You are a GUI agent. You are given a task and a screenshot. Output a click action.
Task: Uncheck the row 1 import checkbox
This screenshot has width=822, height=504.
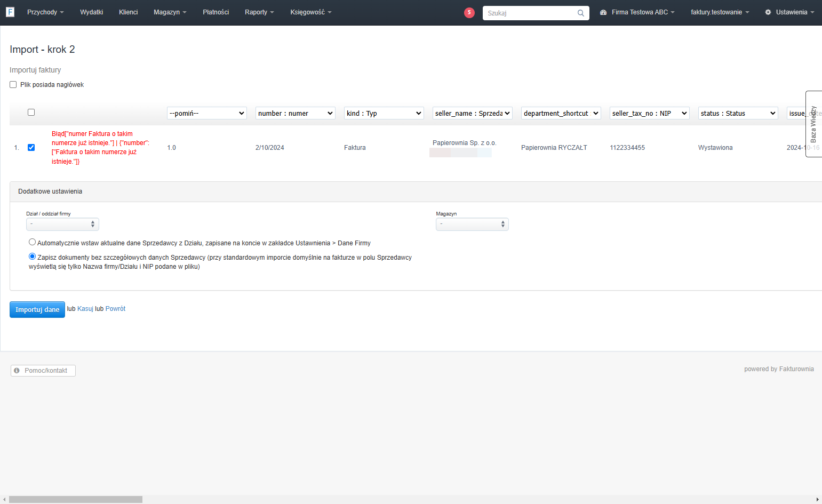(31, 147)
